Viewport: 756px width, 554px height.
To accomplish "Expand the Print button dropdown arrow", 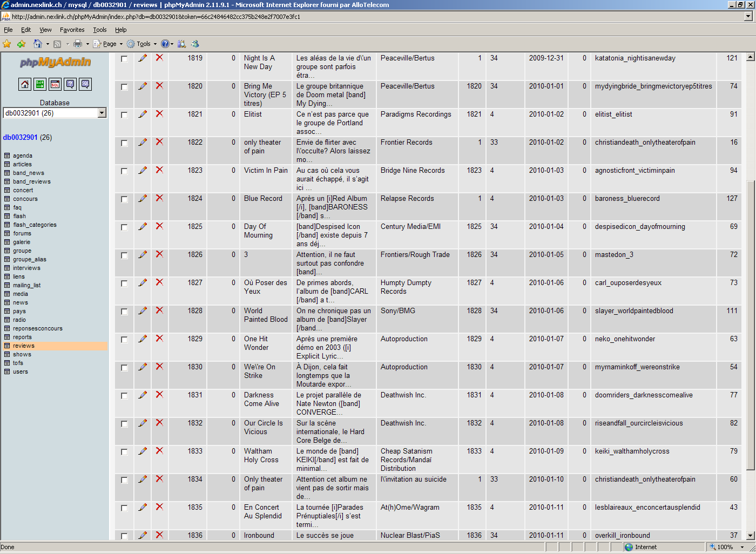I will (87, 44).
